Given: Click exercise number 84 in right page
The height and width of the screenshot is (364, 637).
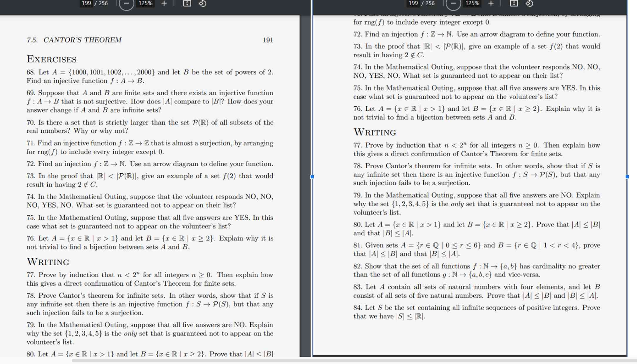Looking at the screenshot, I should [x=358, y=308].
